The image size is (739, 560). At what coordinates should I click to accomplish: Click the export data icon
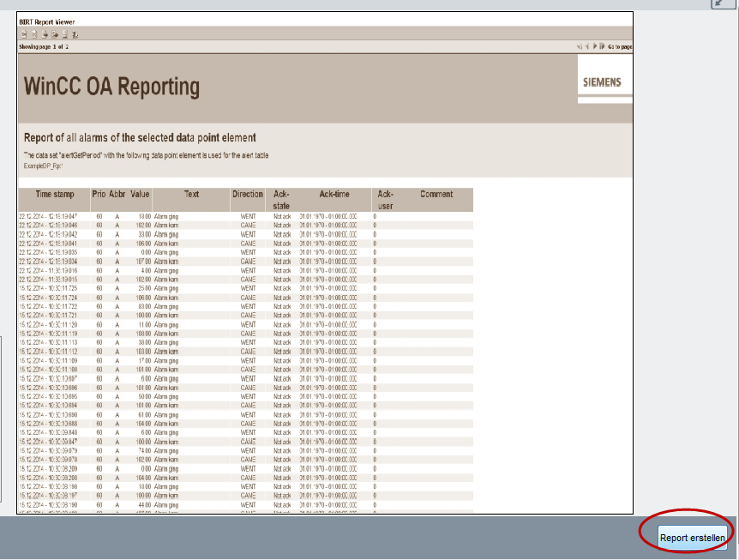click(45, 34)
